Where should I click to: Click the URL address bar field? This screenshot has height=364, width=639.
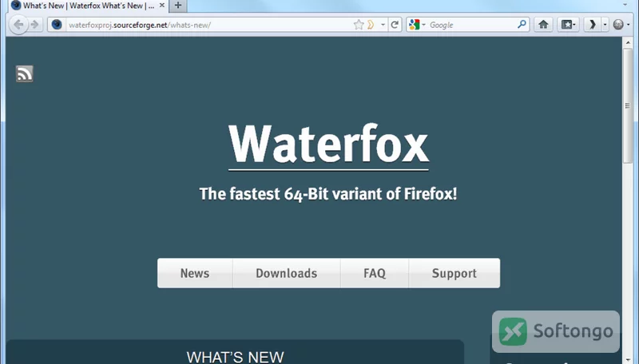coord(210,25)
